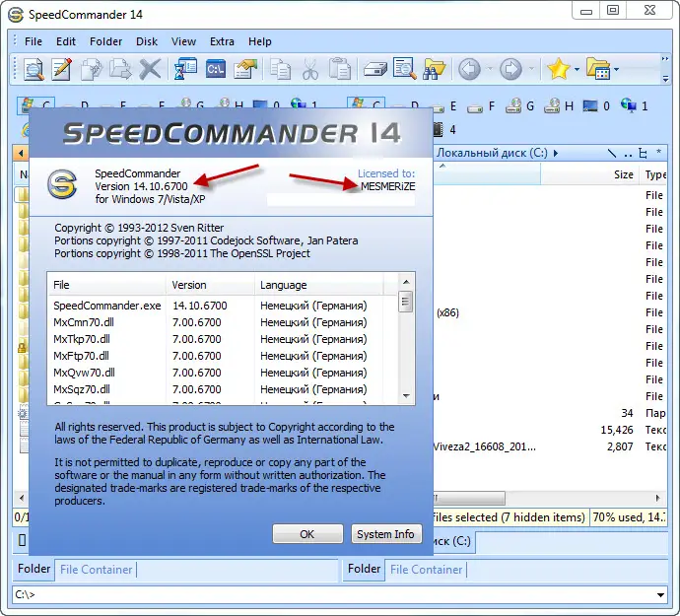680x616 pixels.
Task: Click the Copy files toolbar icon
Action: coord(92,69)
